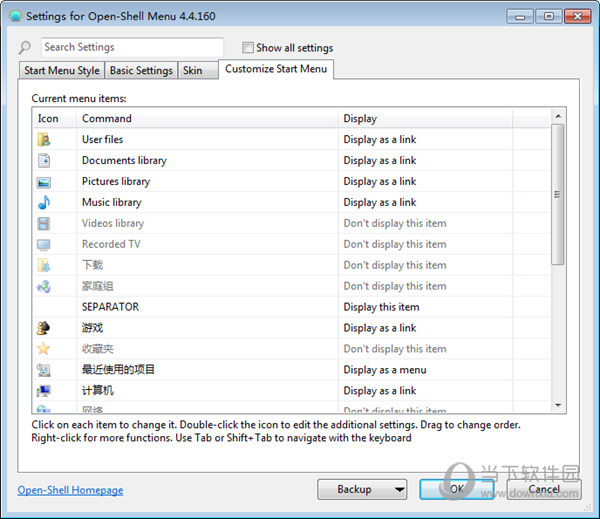Click the Videos library film icon
Screen dimensions: 600x519
[44, 224]
